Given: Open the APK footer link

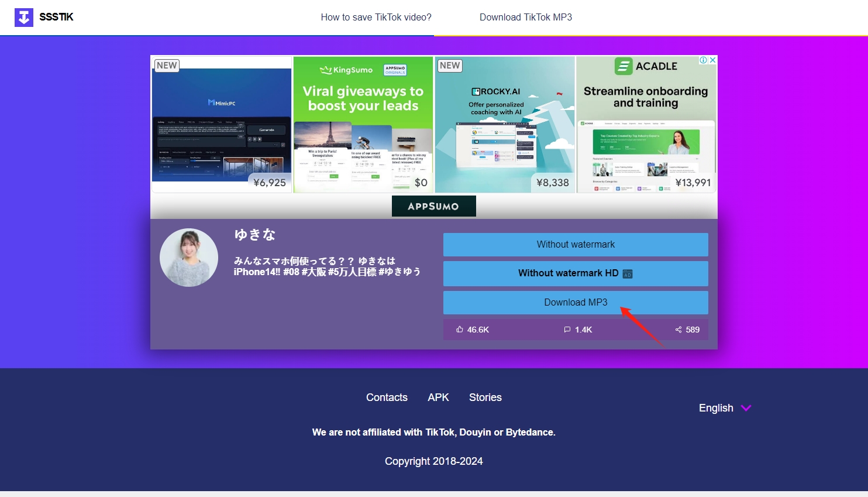Looking at the screenshot, I should (x=438, y=397).
